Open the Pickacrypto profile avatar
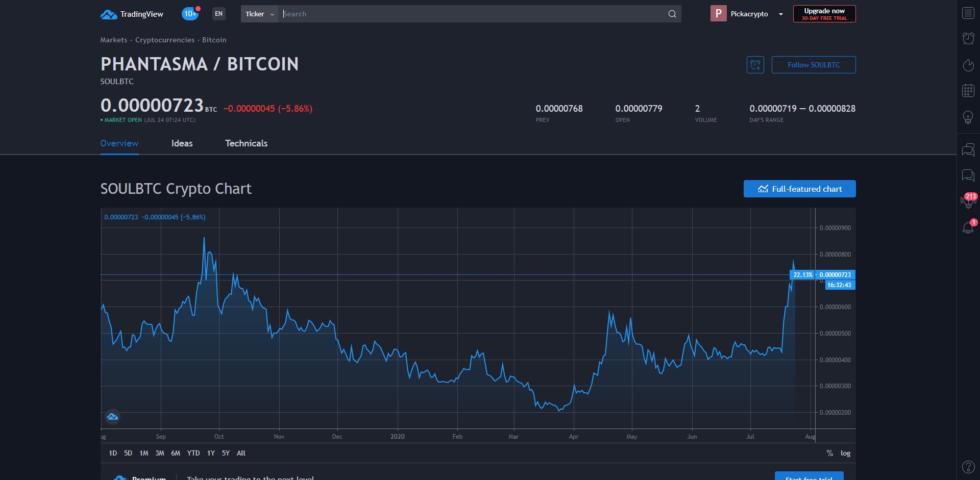This screenshot has height=480, width=980. point(718,14)
